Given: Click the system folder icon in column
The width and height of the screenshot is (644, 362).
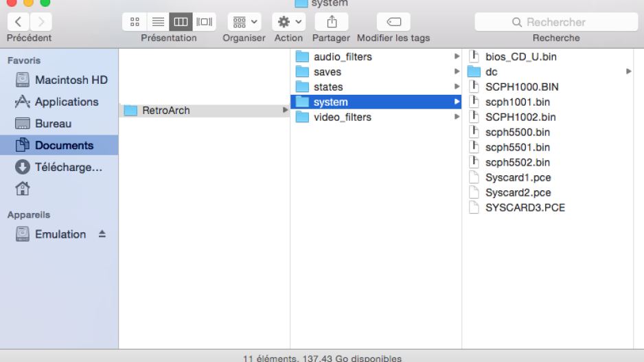Looking at the screenshot, I should [302, 102].
